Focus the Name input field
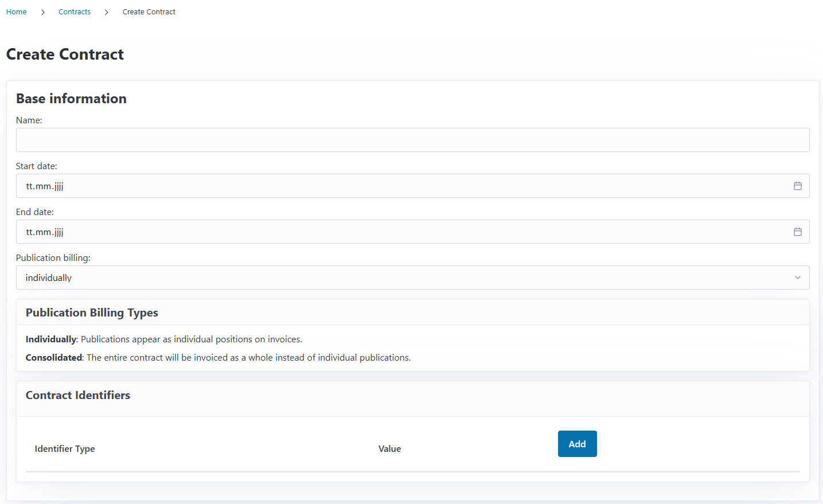The width and height of the screenshot is (823, 504). 412,140
